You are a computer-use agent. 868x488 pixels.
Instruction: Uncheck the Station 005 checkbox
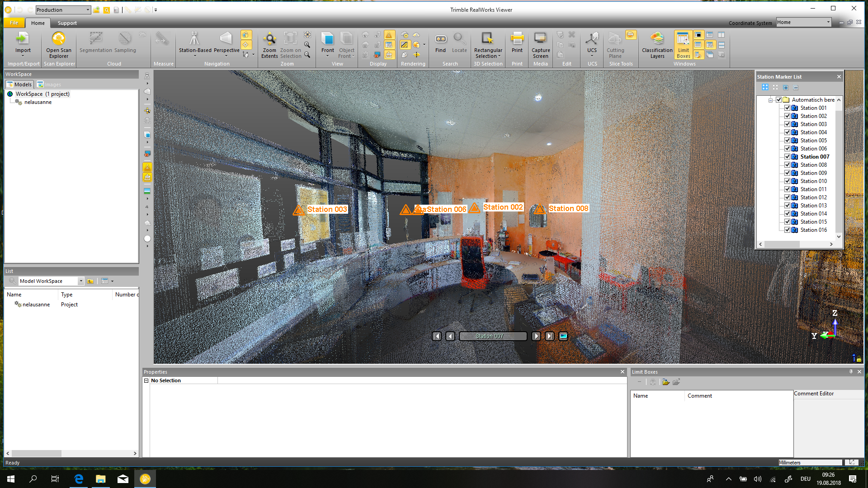[x=787, y=141]
